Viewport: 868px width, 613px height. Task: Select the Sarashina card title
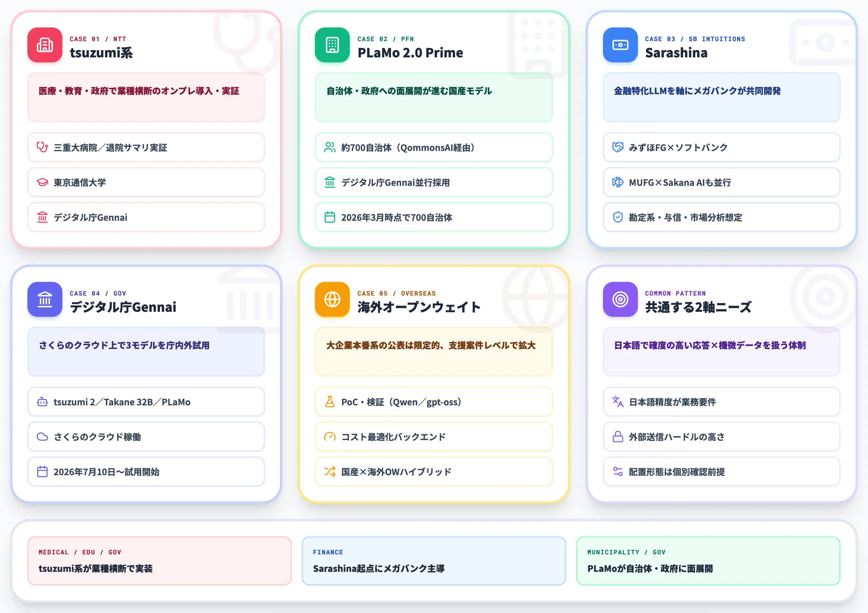coord(676,53)
